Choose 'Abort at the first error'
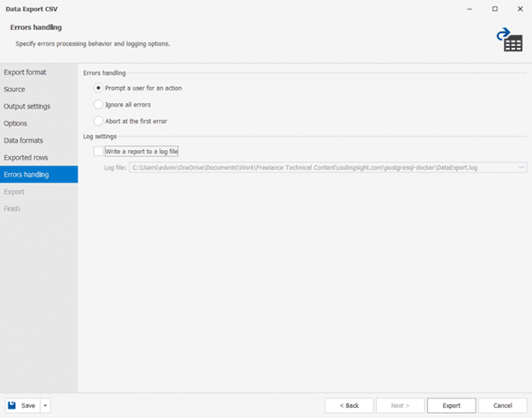 tap(99, 121)
